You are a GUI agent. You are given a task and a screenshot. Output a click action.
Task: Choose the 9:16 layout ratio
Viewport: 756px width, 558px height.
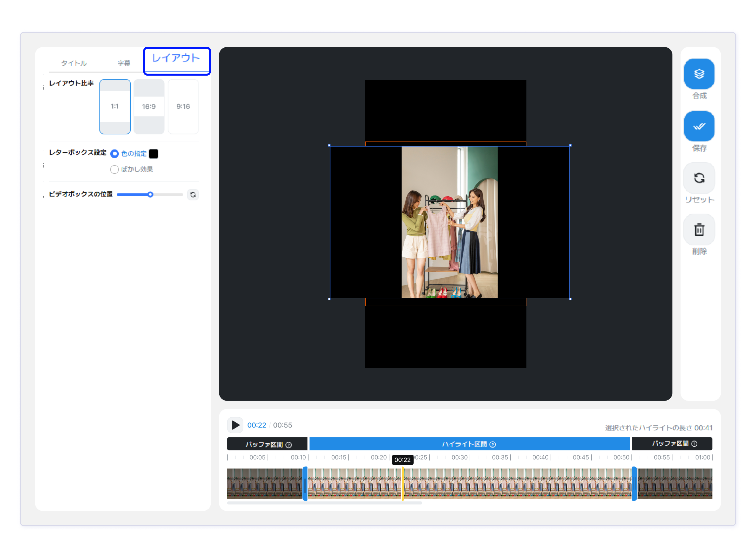[183, 106]
